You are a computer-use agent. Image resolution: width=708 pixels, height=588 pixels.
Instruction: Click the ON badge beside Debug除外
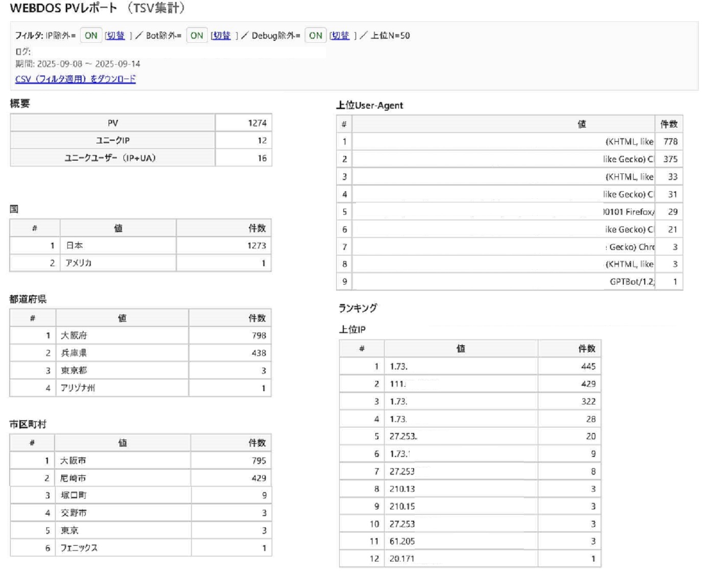(315, 36)
